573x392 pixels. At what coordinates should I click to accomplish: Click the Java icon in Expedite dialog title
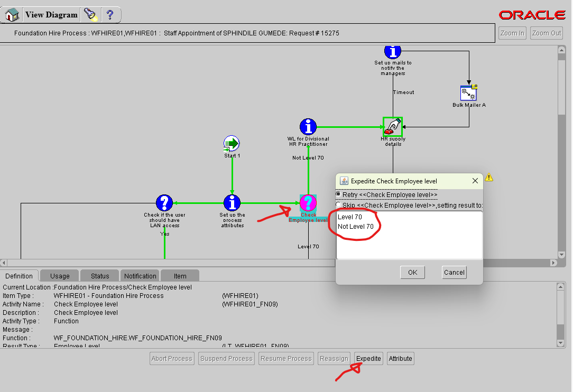pos(344,181)
